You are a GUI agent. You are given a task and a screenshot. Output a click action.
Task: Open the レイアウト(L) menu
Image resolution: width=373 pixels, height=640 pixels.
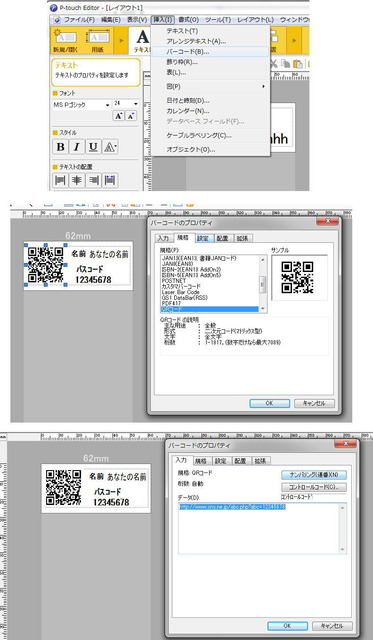[255, 20]
